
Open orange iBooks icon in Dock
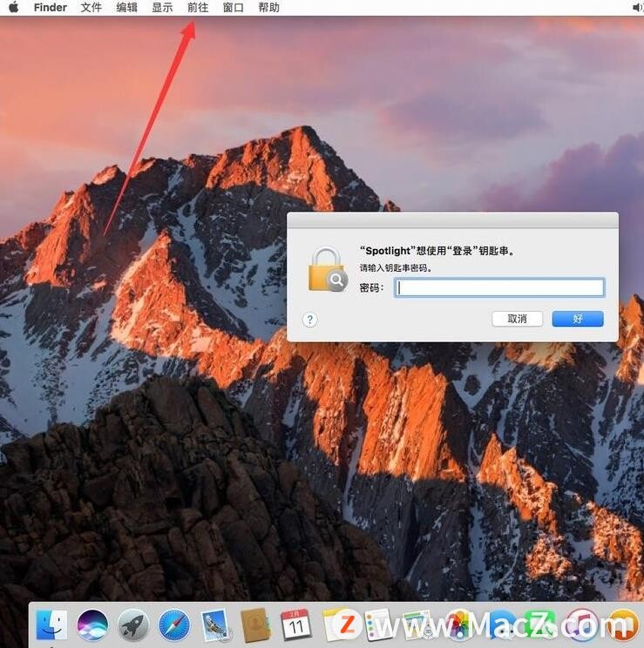[622, 624]
